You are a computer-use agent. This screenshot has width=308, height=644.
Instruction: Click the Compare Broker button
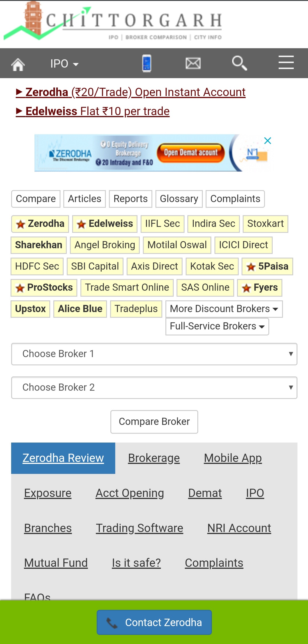pos(154,422)
